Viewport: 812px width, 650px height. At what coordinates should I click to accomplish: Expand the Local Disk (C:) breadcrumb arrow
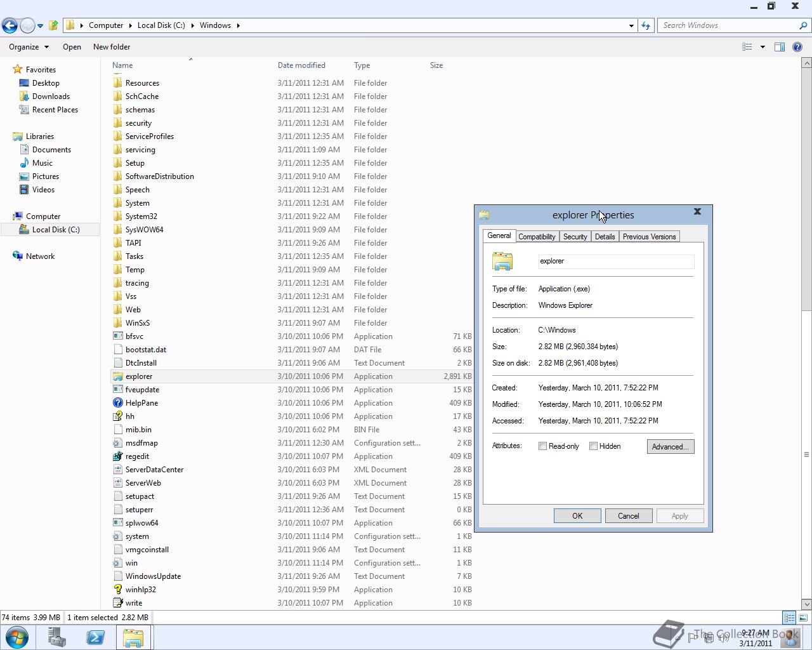(x=193, y=25)
